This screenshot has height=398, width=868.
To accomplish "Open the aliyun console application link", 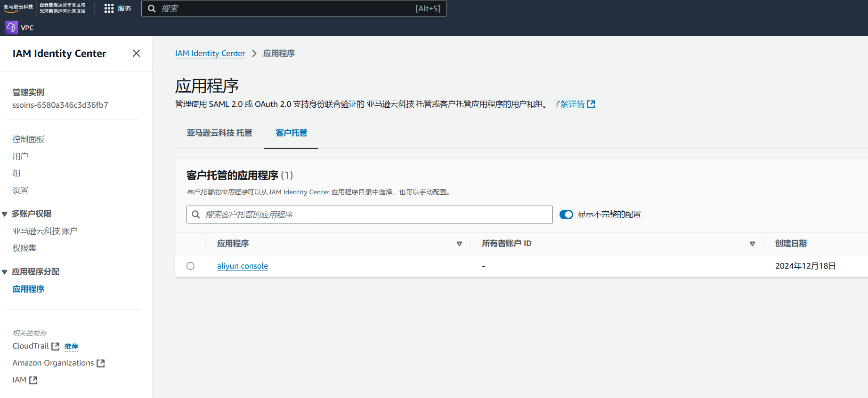I will (243, 266).
